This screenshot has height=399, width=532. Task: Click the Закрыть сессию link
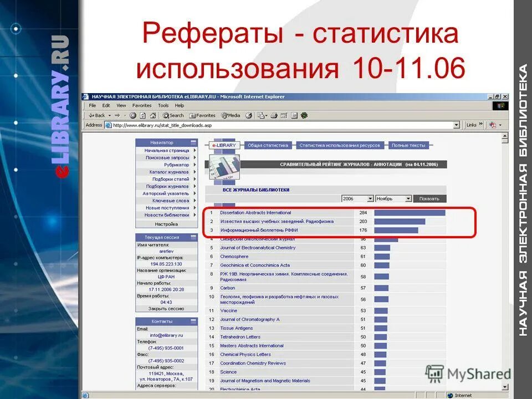[166, 308]
